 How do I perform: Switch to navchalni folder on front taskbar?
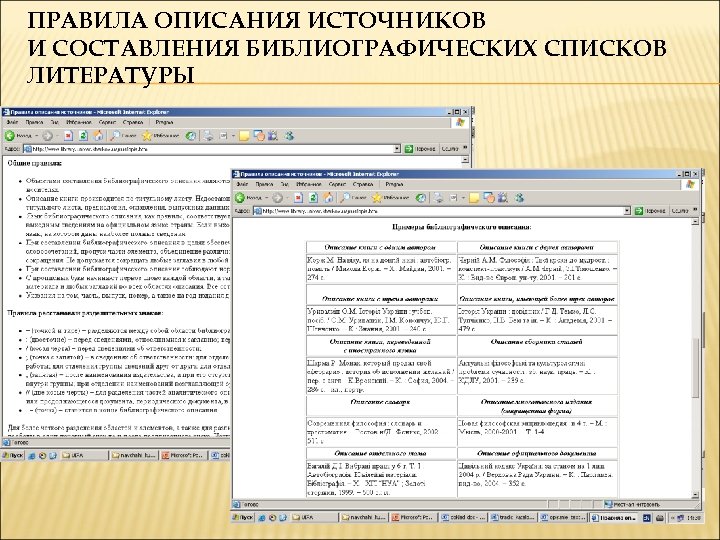pos(364,518)
